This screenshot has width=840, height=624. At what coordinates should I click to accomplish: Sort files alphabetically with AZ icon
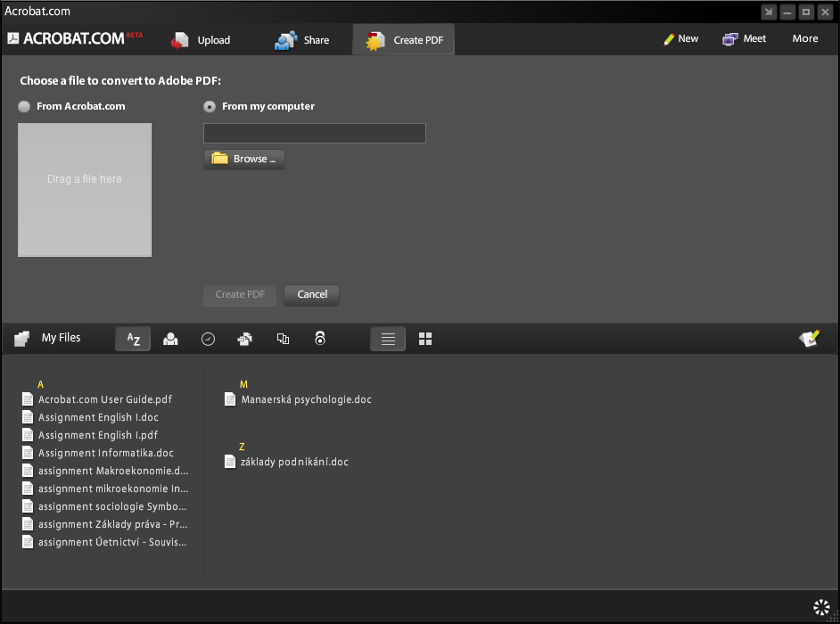pos(133,339)
